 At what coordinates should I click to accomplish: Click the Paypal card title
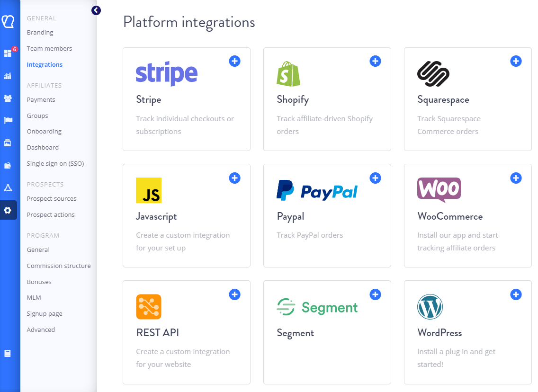pyautogui.click(x=291, y=217)
